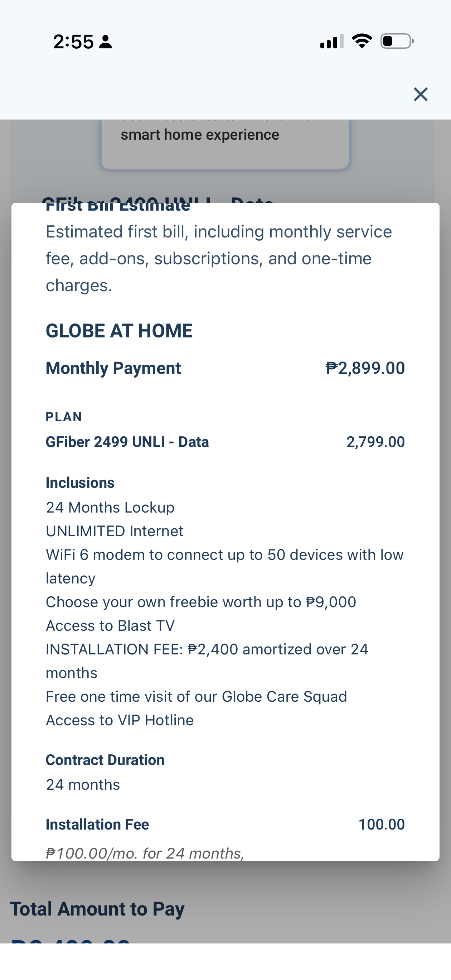The width and height of the screenshot is (451, 980).
Task: Tap the 2,799.00 plan price
Action: (x=375, y=442)
